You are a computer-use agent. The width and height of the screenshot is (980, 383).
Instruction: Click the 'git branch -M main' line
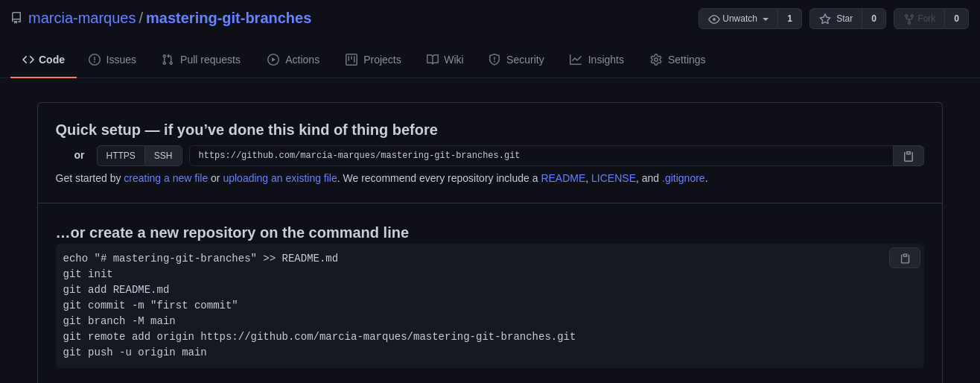pos(119,321)
